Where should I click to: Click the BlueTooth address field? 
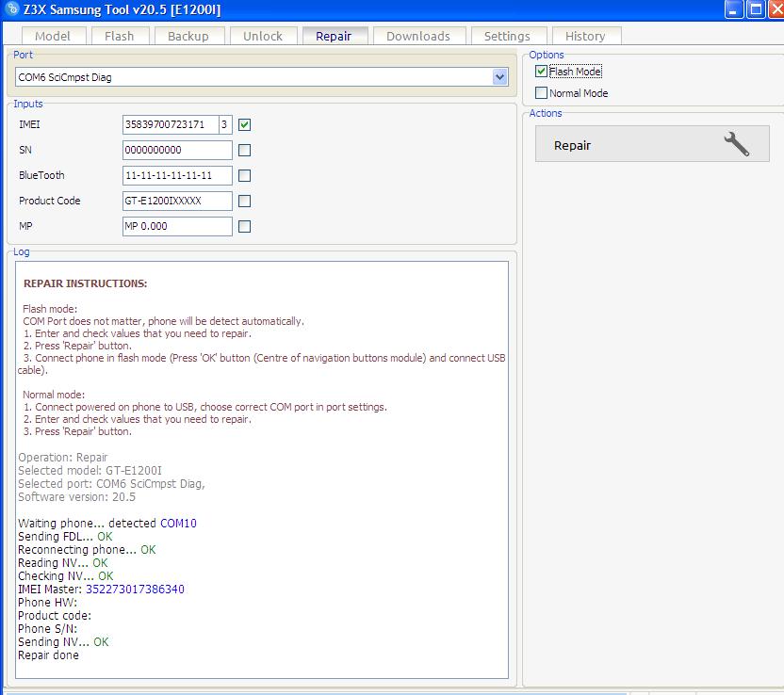(177, 175)
